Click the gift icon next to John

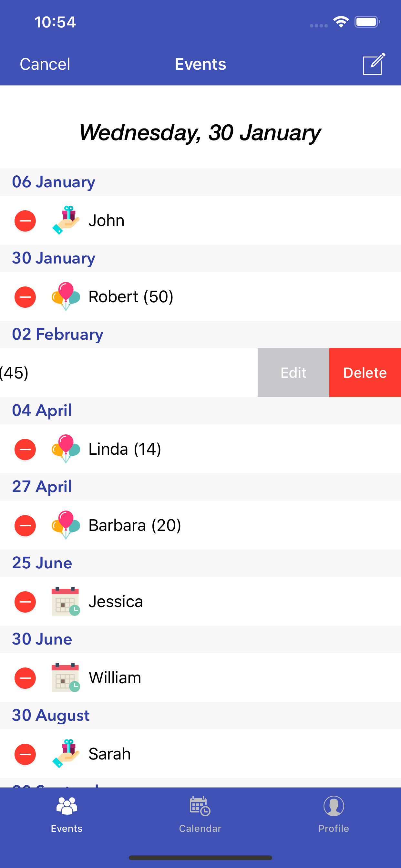click(66, 220)
